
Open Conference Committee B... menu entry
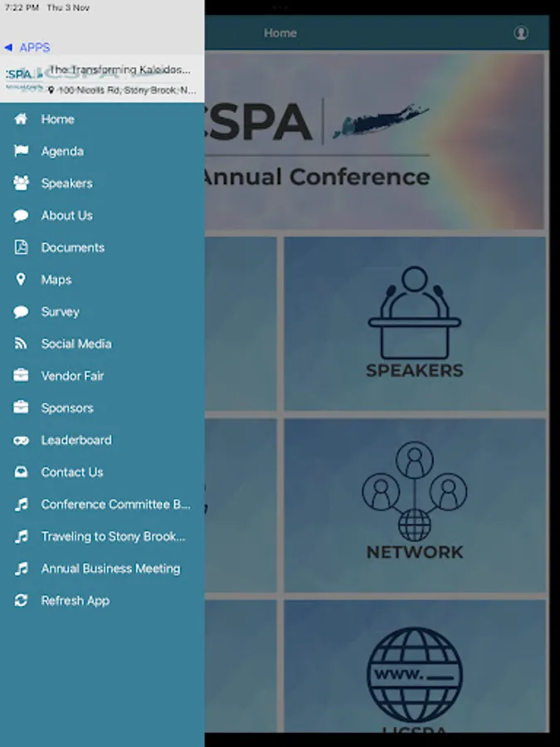102,504
